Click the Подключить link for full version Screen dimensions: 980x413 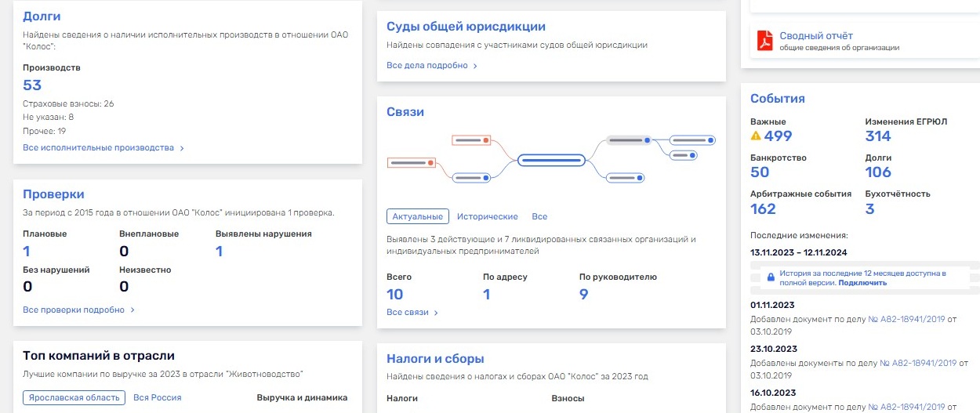(862, 282)
